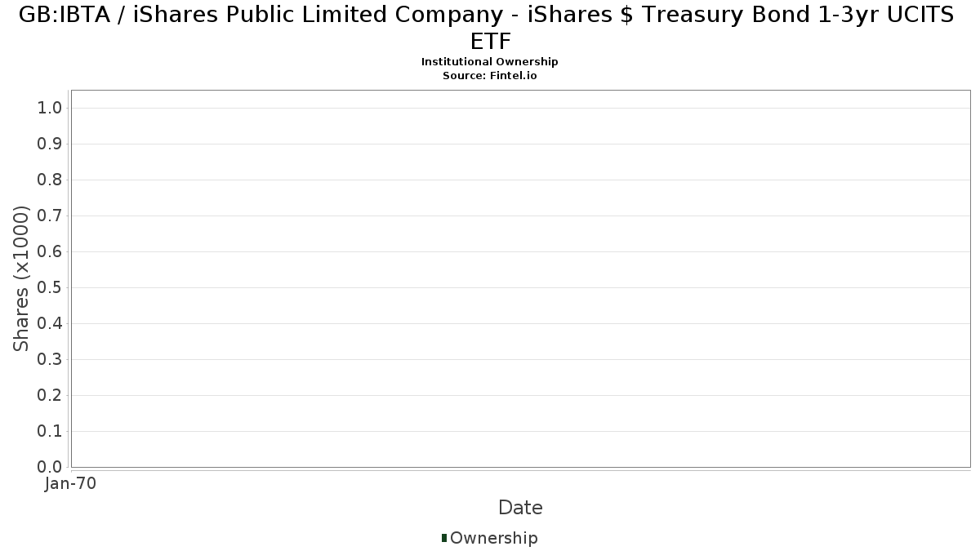Click the Ownership legend label
This screenshot has height=551, width=980.
click(x=493, y=538)
